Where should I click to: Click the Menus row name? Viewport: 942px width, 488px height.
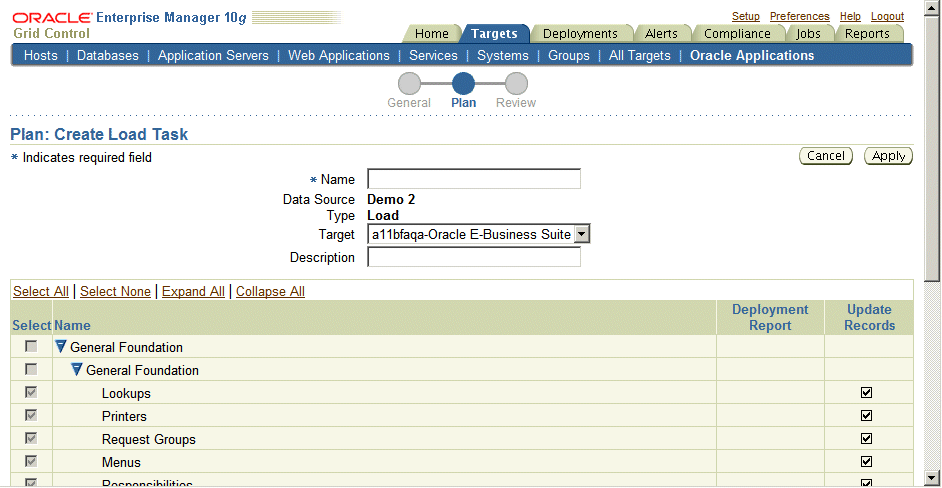pos(121,462)
